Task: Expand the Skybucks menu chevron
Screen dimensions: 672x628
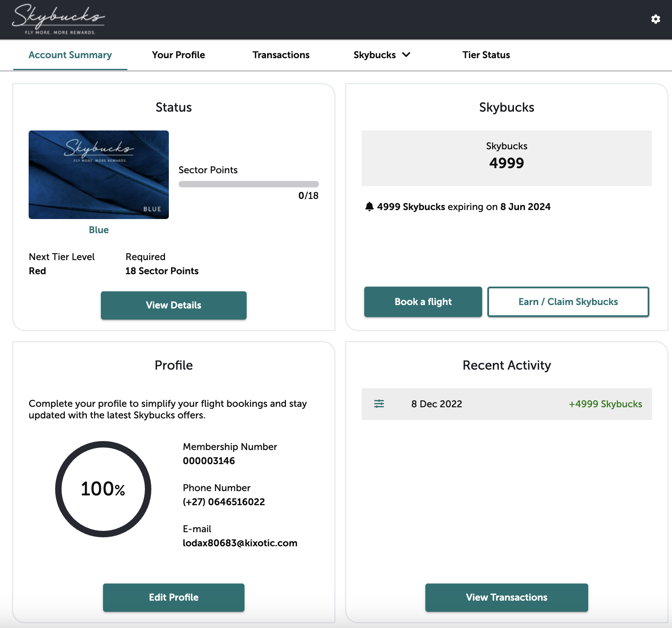Action: coord(406,55)
